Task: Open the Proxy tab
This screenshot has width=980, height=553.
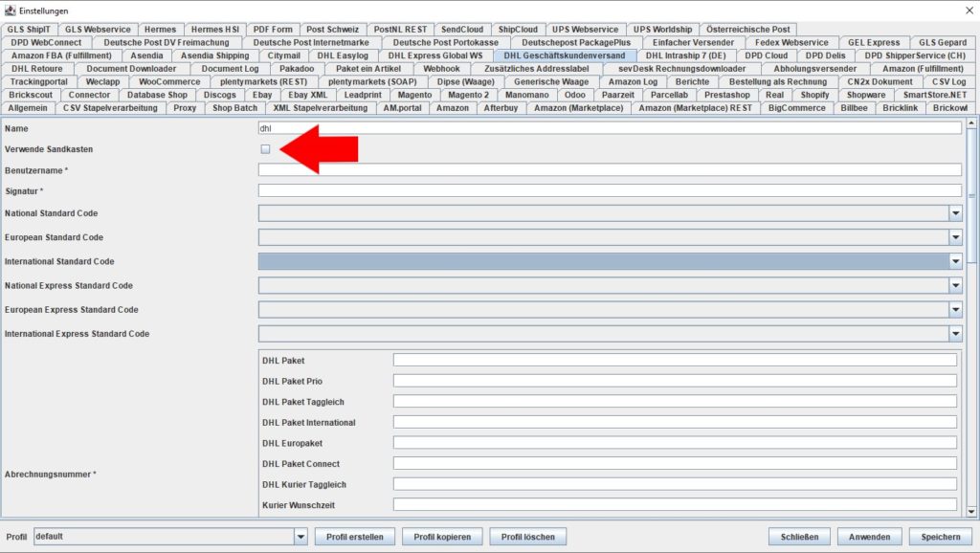Action: (x=185, y=108)
